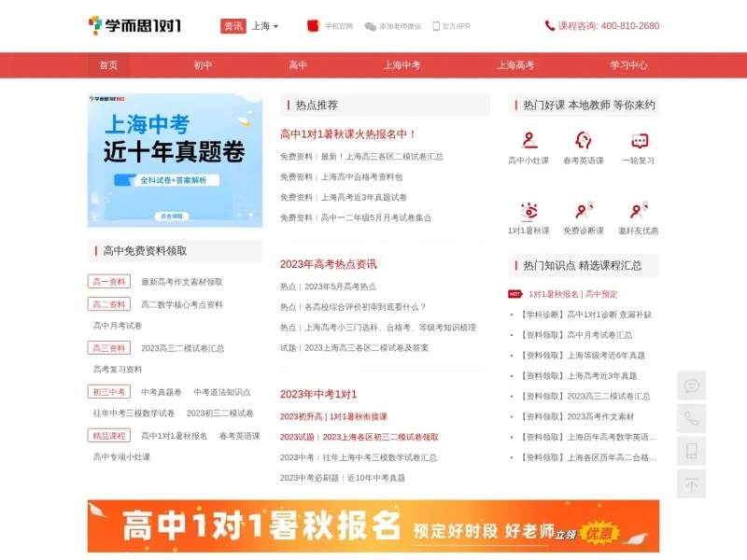
Task: Open the 一轮复习 chat-bubble icon
Action: tap(639, 141)
